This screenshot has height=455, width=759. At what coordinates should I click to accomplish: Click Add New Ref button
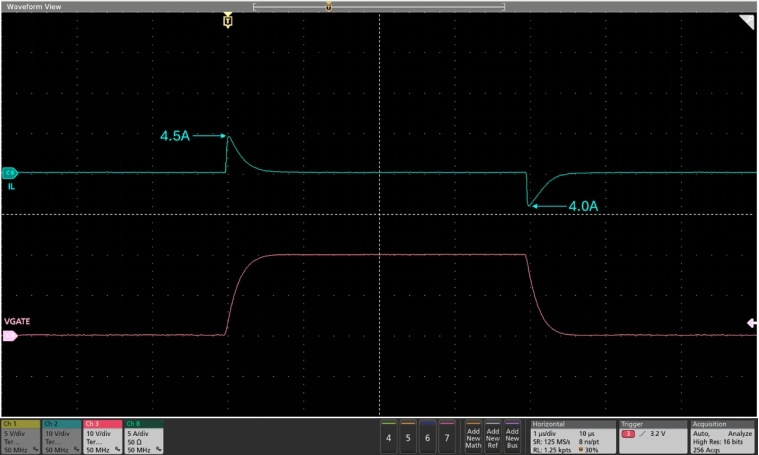point(494,437)
